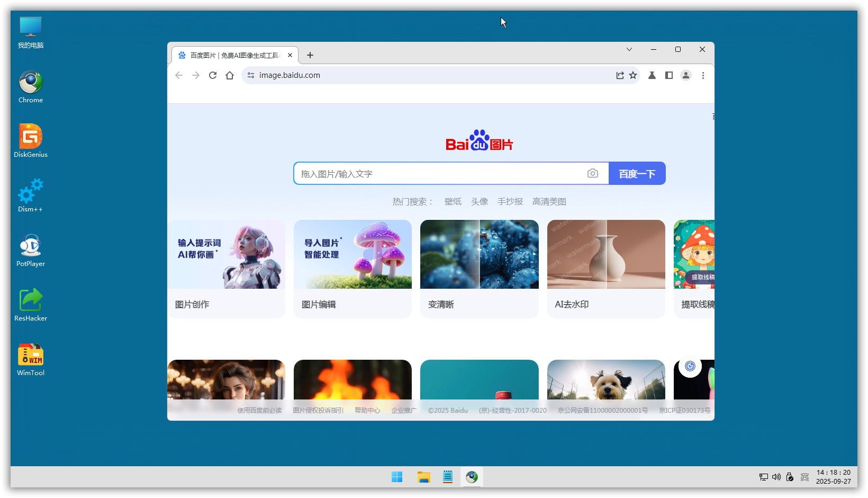Viewport: 868px width, 498px height.
Task: Open File Explorer from the taskbar
Action: pos(423,477)
